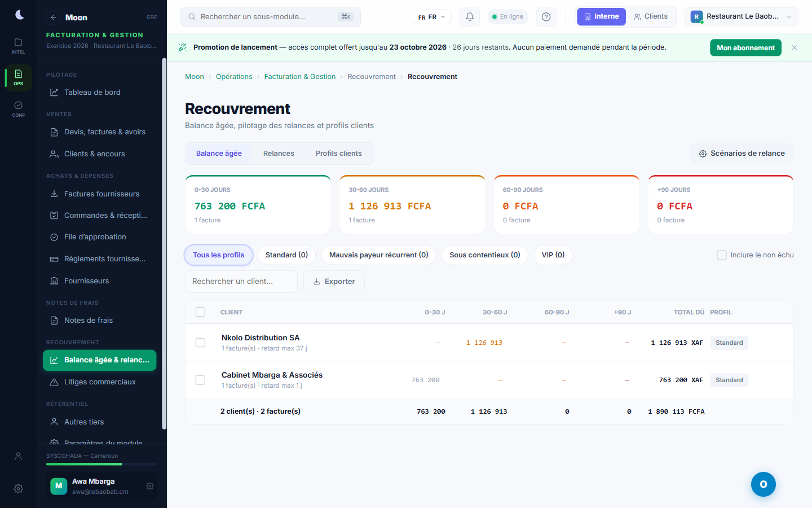Open the INTEL rail section

(x=19, y=46)
